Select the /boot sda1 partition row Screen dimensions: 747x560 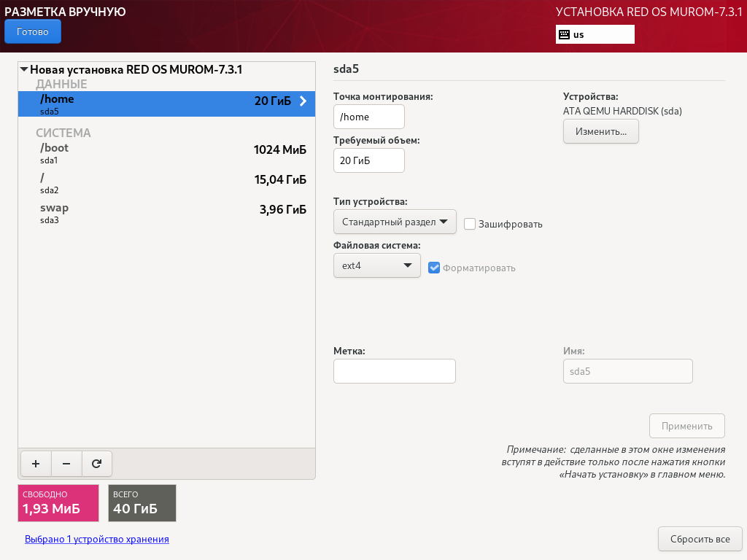(167, 153)
